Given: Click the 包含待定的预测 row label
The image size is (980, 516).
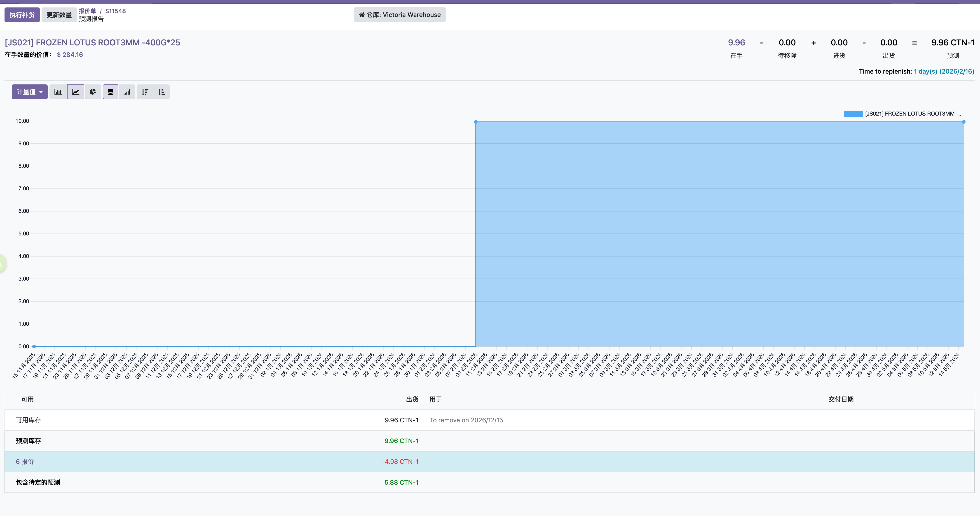Looking at the screenshot, I should tap(38, 483).
